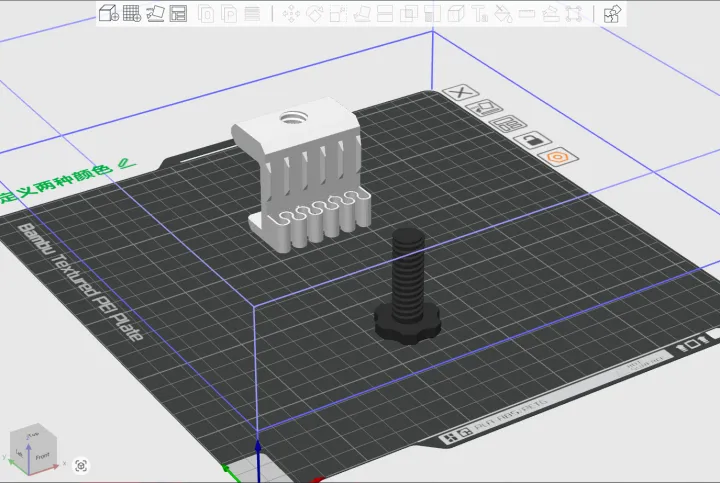Click the Split to parts icon

tap(229, 14)
